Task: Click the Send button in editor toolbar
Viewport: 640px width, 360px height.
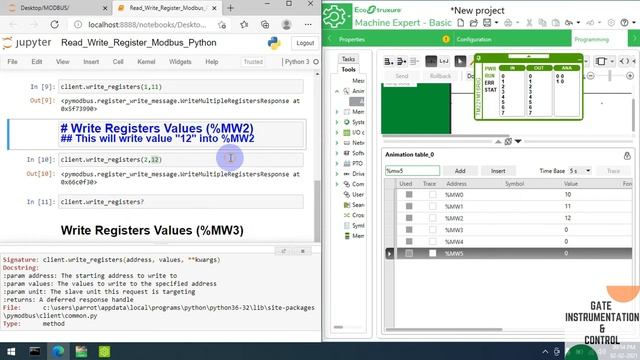Action: click(x=402, y=76)
